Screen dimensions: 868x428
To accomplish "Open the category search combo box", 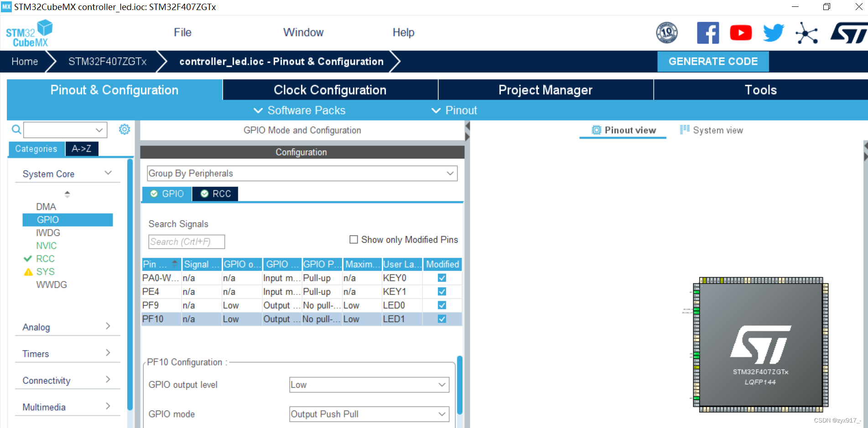I will 65,130.
